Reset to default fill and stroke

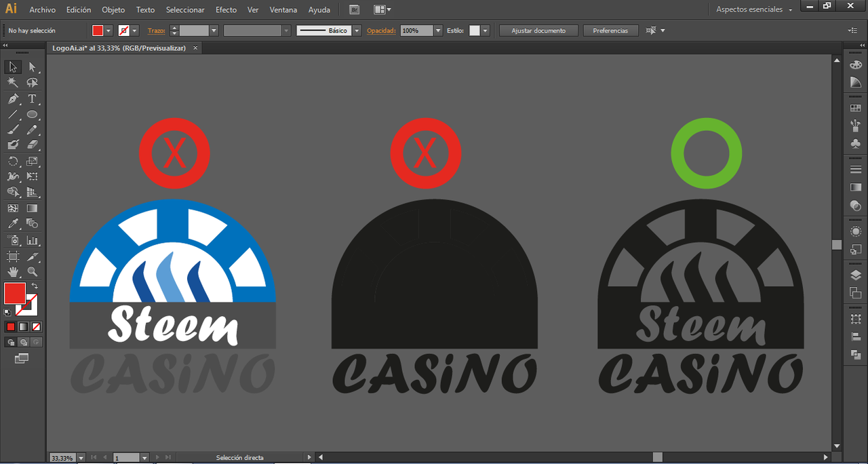tap(7, 312)
